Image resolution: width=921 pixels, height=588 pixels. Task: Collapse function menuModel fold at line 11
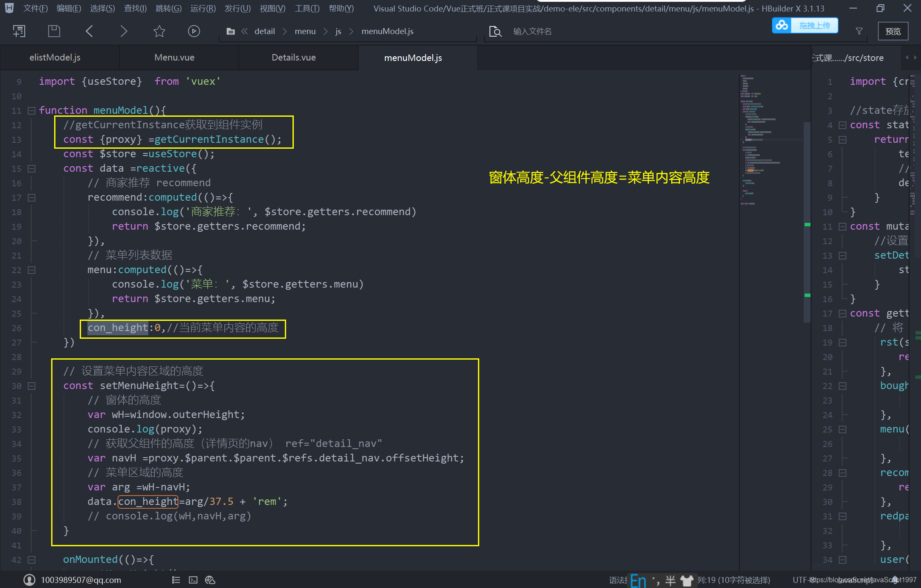point(31,111)
